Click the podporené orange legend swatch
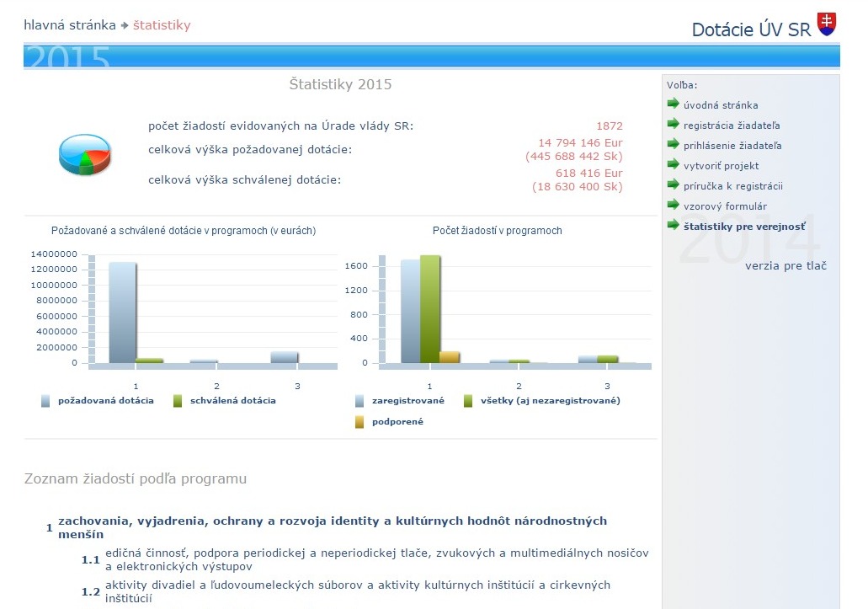Image resolution: width=868 pixels, height=609 pixels. 359,422
